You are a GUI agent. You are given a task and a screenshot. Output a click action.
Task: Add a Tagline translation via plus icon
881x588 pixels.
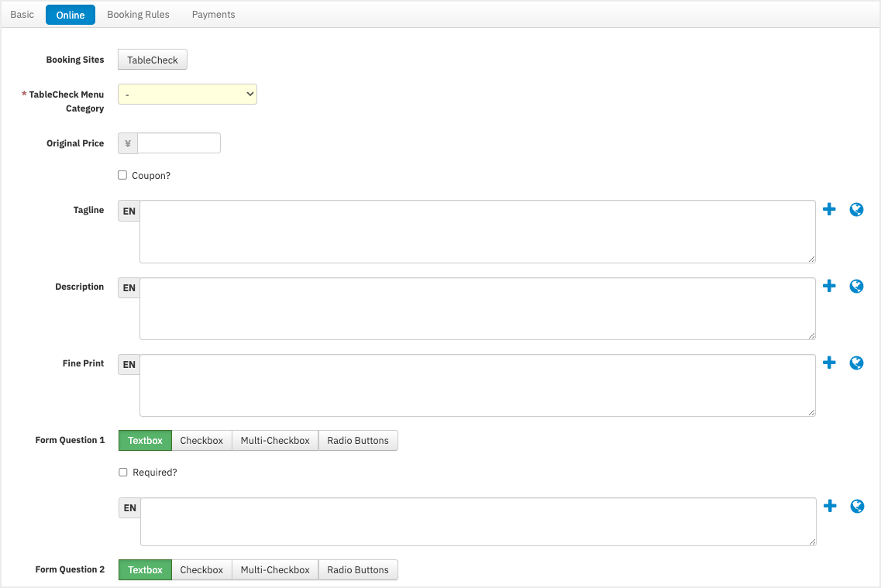829,209
